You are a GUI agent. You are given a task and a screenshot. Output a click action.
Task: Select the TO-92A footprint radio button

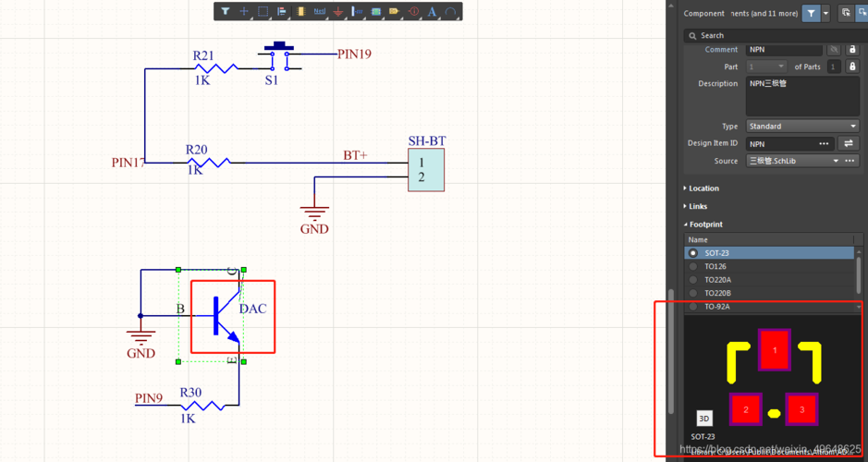pyautogui.click(x=693, y=306)
